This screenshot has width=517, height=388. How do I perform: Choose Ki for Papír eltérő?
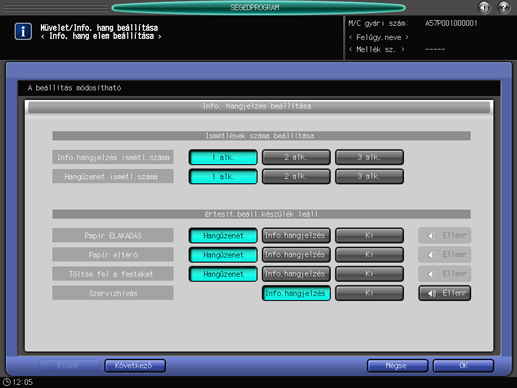click(369, 255)
